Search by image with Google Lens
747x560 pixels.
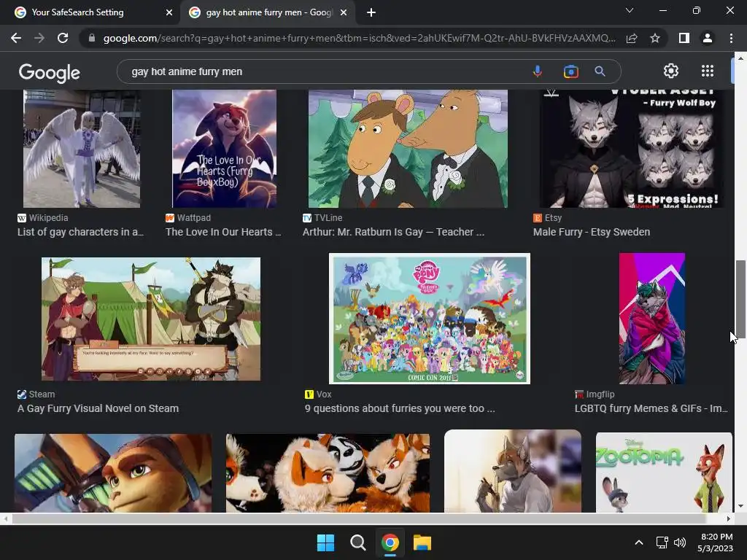[570, 71]
